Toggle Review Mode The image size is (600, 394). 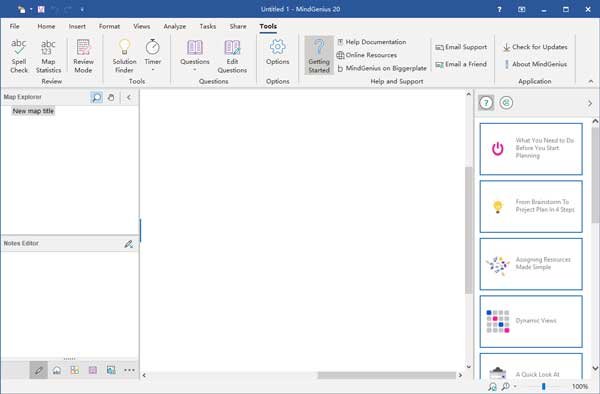(x=83, y=56)
